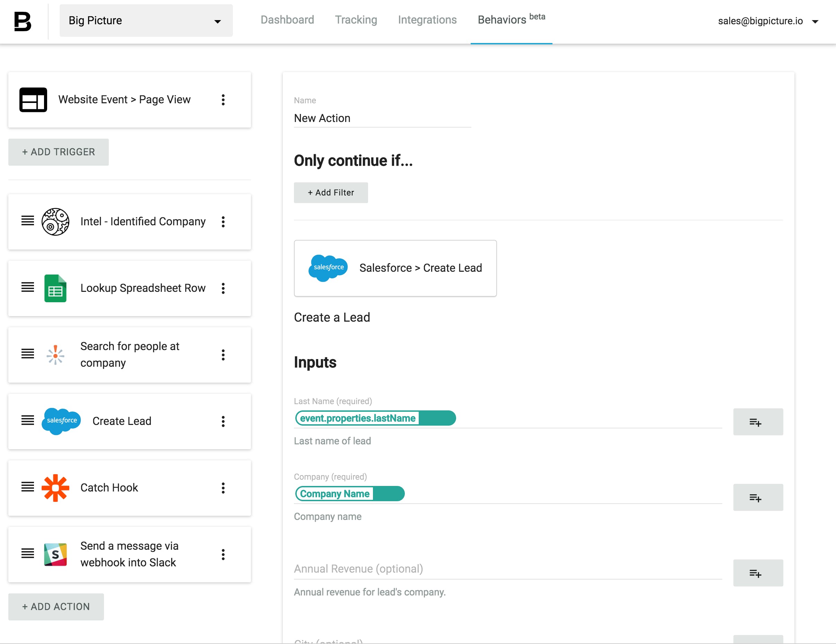
Task: Click the + ADD ACTION button
Action: [x=56, y=607]
